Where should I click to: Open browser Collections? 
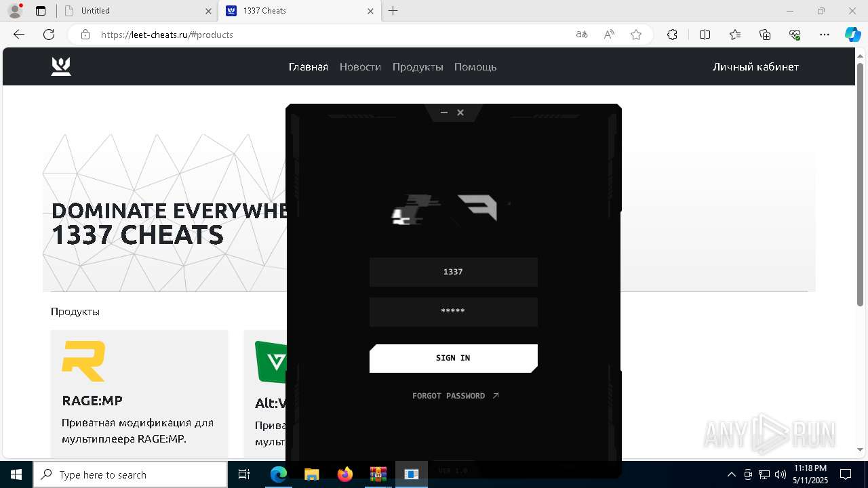[765, 35]
